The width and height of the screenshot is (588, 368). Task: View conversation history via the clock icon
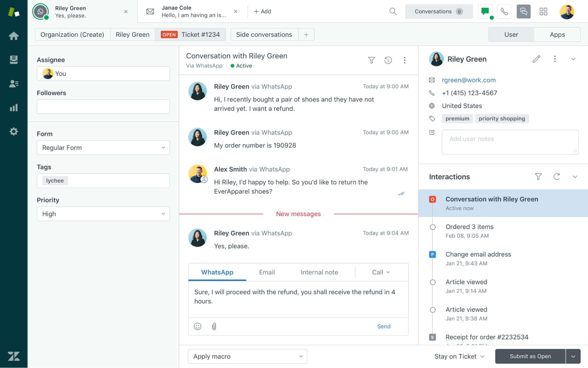pos(388,60)
